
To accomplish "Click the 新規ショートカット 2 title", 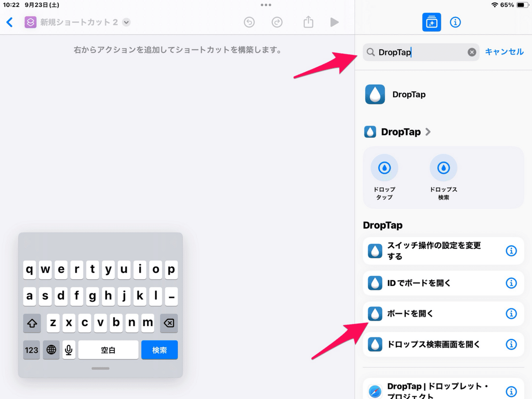I will tap(79, 22).
